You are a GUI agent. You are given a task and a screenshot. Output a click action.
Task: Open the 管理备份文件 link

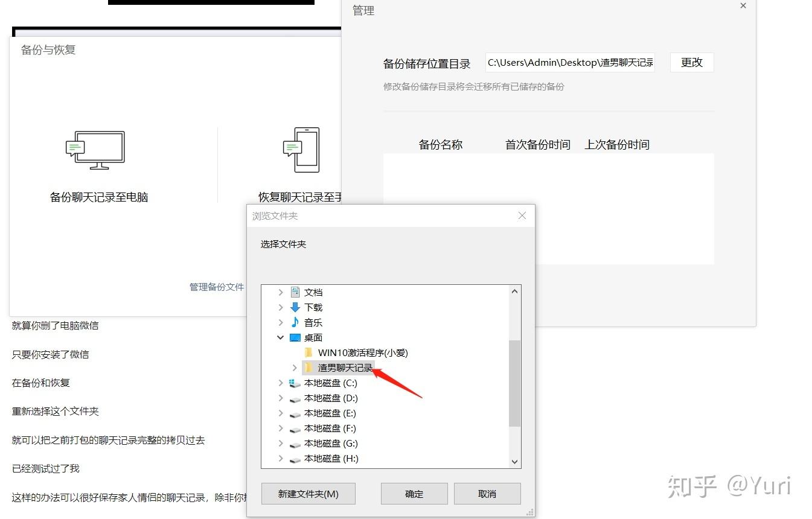tap(217, 287)
